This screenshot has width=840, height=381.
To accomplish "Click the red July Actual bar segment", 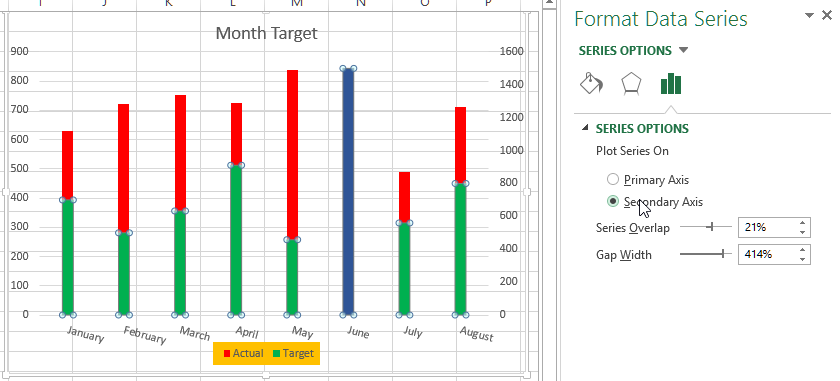I will tap(404, 197).
